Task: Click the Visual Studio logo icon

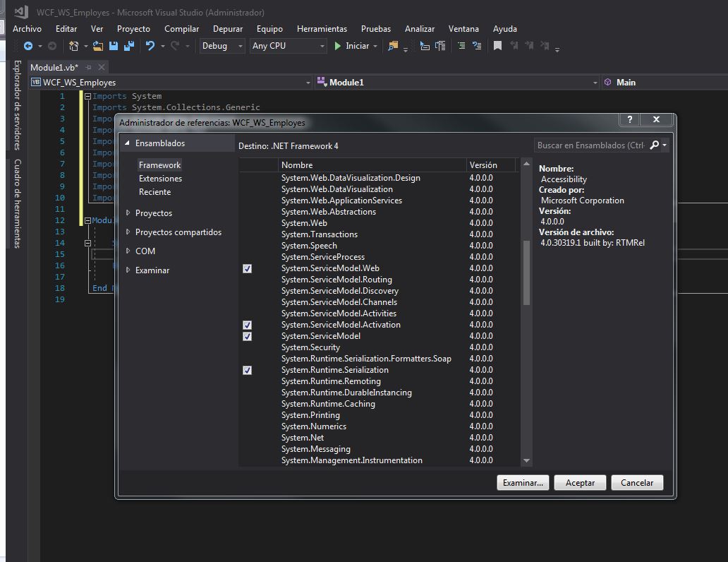Action: click(x=20, y=12)
